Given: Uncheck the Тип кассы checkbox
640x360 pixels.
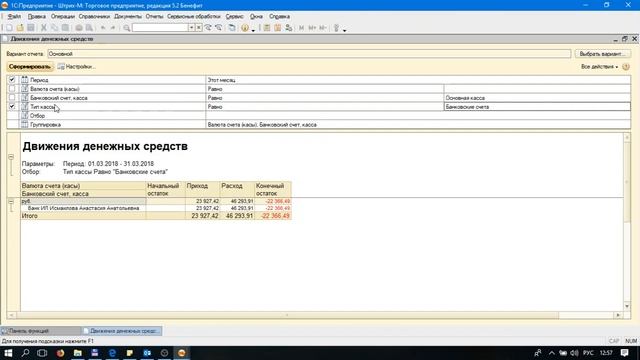Looking at the screenshot, I should 12,107.
